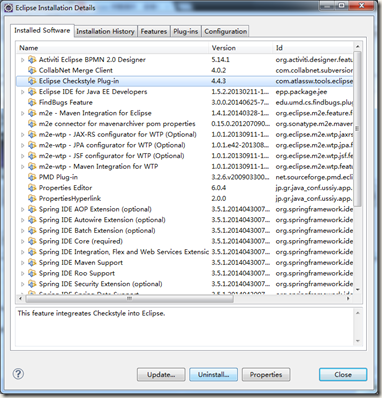Expand Spring IDE Integration, Flex and Web Services node
382x398 pixels.
tap(23, 252)
